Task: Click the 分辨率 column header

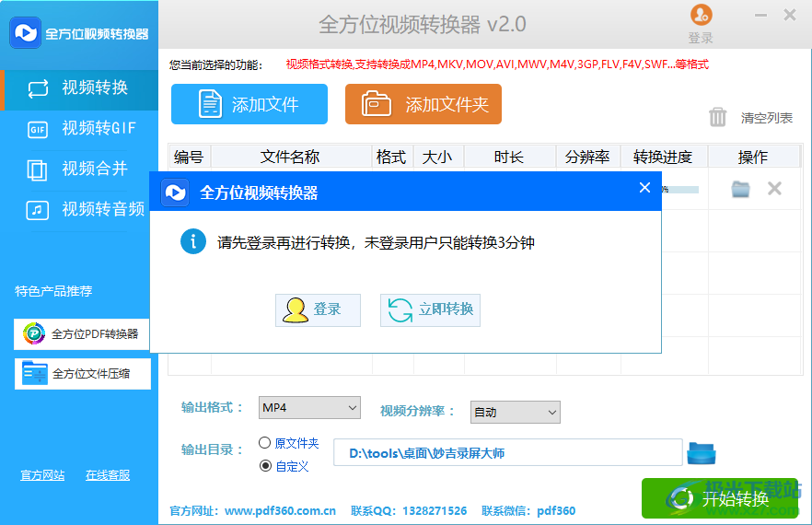Action: click(x=587, y=157)
